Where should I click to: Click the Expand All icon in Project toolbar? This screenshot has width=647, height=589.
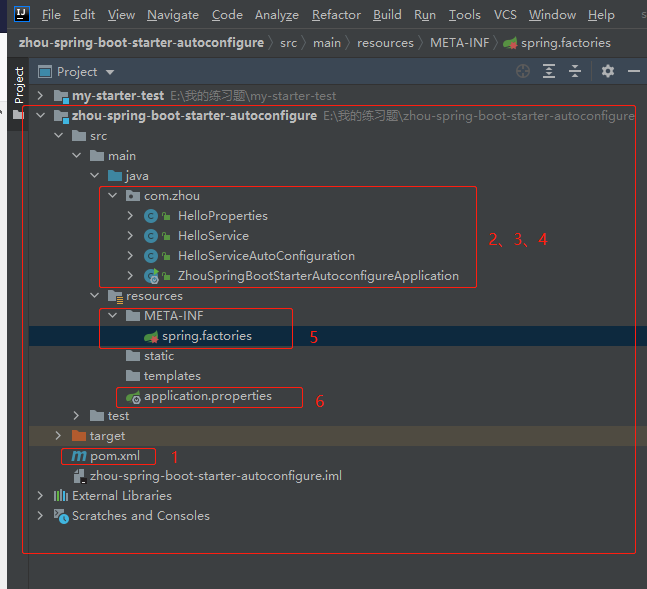[548, 71]
